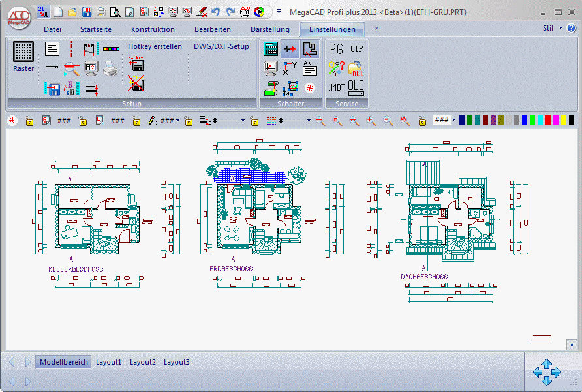Go to the Konstruktion tab

point(153,29)
